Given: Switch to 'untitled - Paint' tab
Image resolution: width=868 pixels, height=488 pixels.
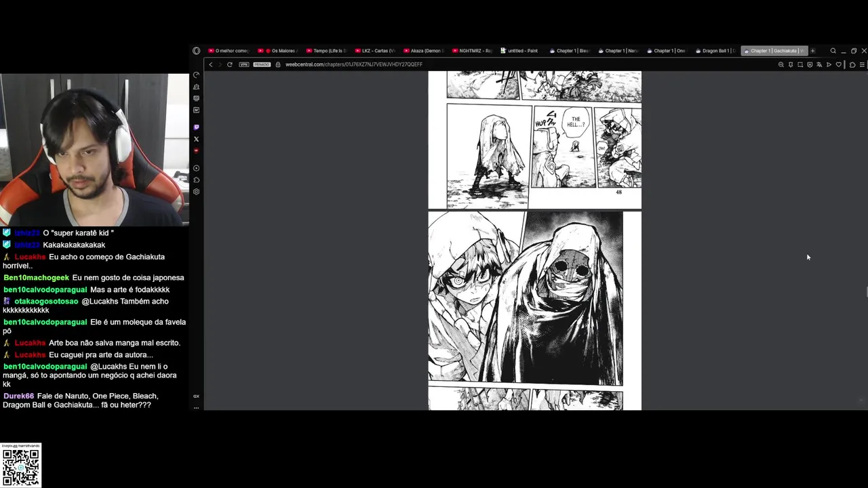Looking at the screenshot, I should (521, 51).
